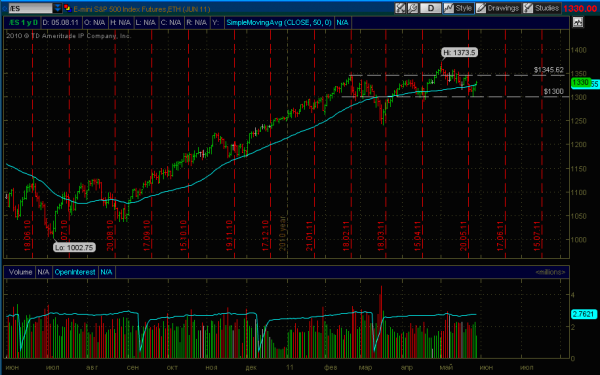Click the C: N/A close value

[171, 23]
